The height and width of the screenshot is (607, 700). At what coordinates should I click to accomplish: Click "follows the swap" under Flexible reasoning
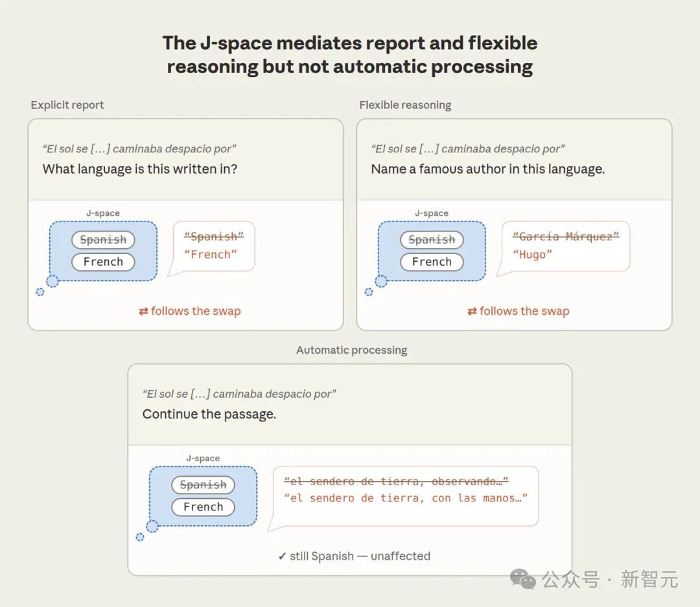pos(524,311)
